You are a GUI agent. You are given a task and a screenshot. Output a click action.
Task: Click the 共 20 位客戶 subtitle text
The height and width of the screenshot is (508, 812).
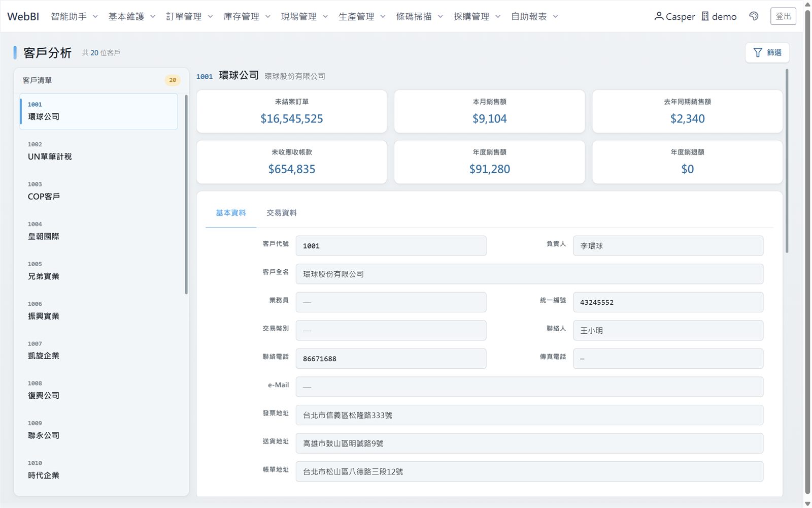tap(101, 53)
